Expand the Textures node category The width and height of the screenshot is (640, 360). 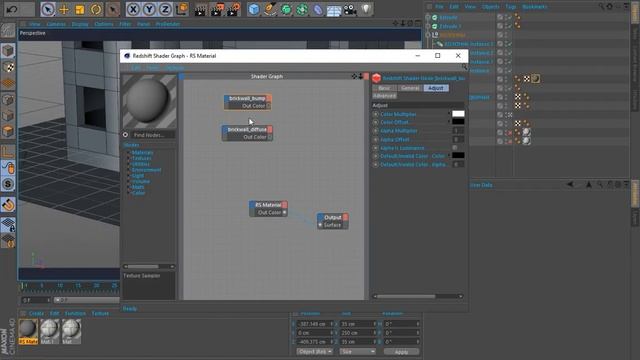[x=142, y=158]
